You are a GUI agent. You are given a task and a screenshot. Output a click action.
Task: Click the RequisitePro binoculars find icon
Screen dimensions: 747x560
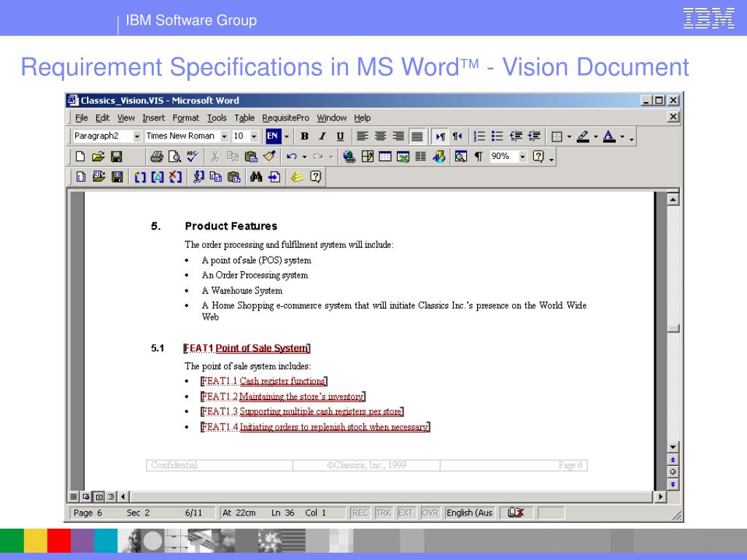pyautogui.click(x=256, y=177)
